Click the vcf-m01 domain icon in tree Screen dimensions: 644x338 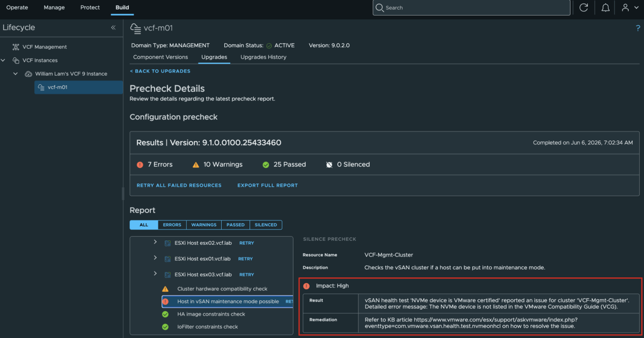point(41,87)
